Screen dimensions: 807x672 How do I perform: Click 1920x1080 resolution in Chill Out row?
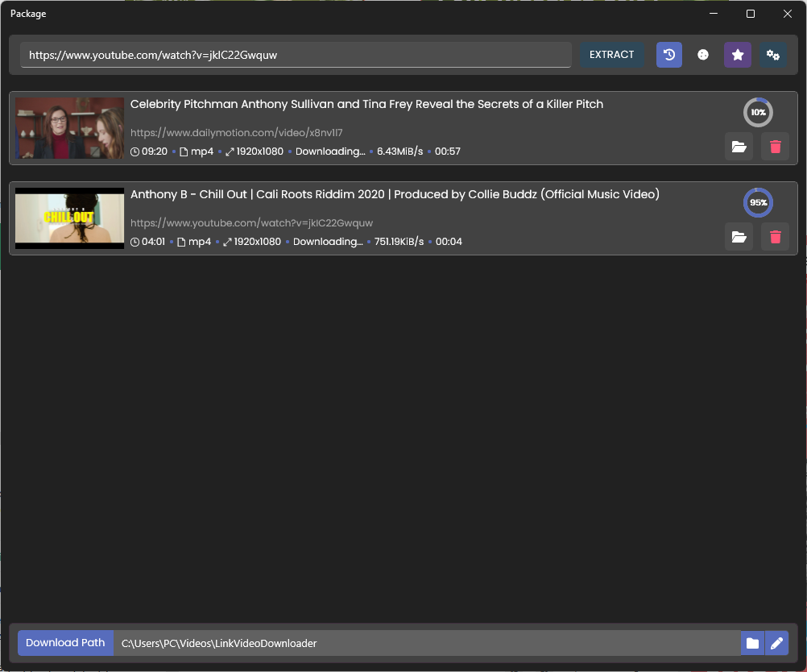pos(258,242)
